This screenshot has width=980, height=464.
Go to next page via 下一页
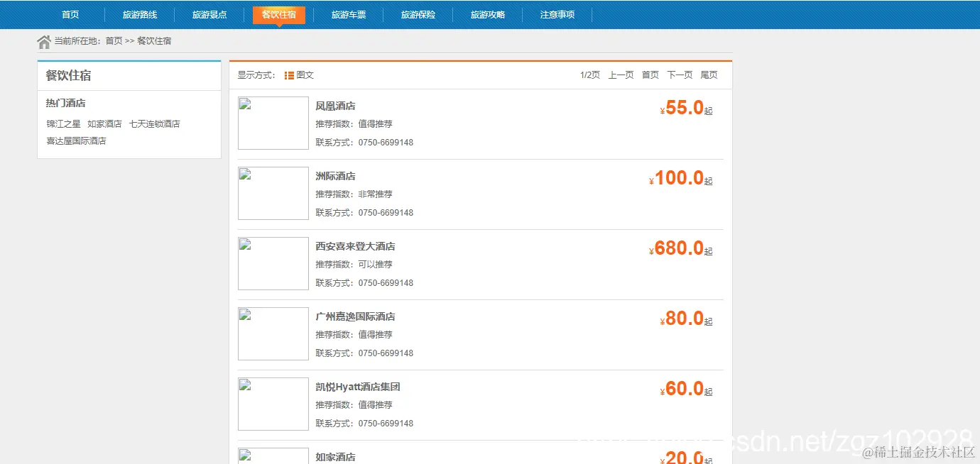pyautogui.click(x=680, y=75)
